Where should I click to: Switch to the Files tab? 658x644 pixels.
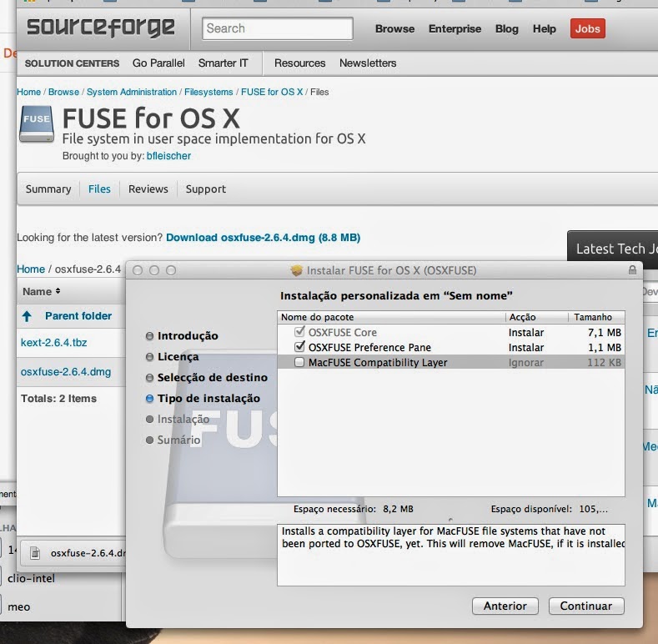[99, 189]
